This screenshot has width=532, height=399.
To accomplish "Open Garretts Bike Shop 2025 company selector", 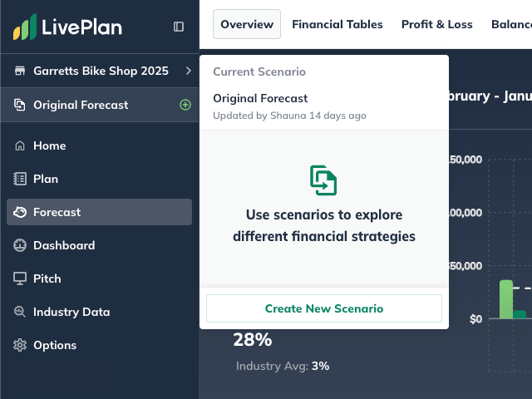I will coord(101,71).
